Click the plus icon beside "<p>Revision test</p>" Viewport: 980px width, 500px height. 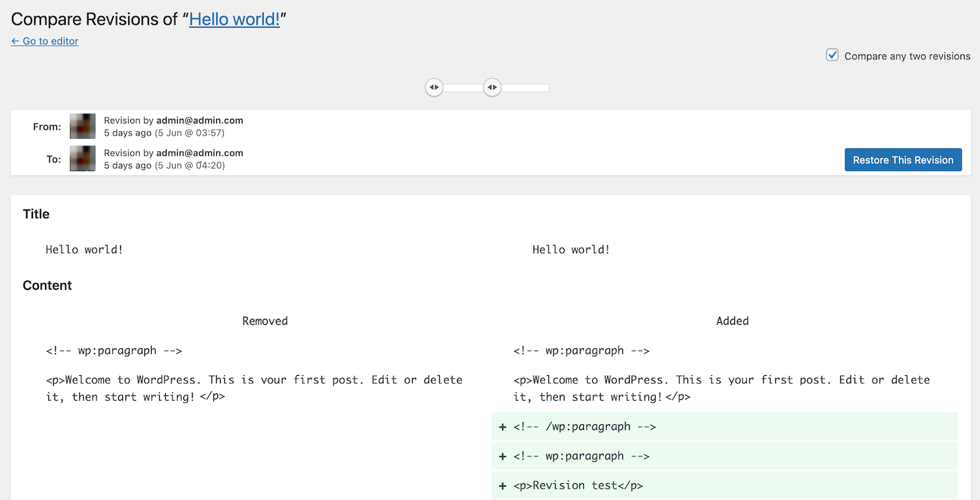[502, 485]
